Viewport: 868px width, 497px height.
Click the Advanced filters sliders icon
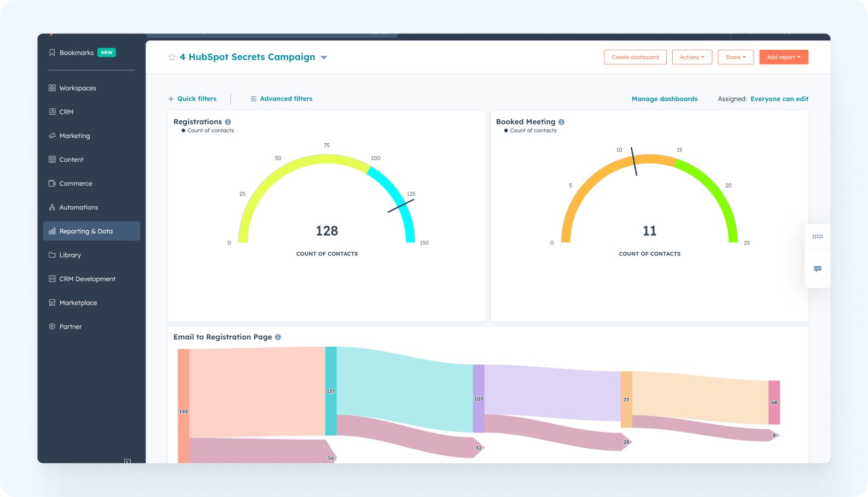coord(254,99)
